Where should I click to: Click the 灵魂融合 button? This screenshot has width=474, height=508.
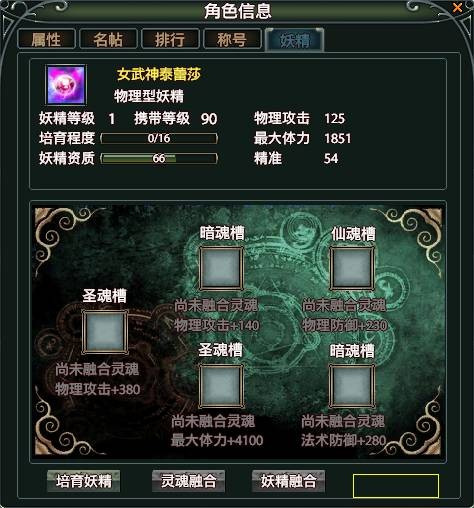(188, 481)
